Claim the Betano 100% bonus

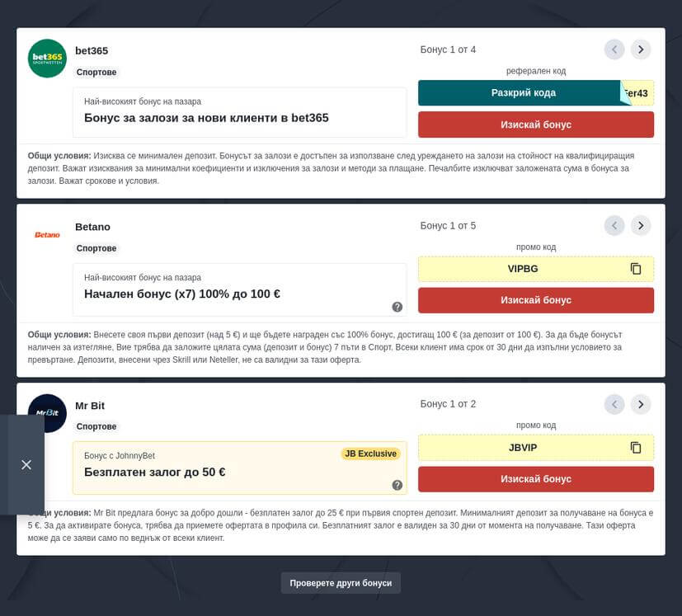click(535, 300)
